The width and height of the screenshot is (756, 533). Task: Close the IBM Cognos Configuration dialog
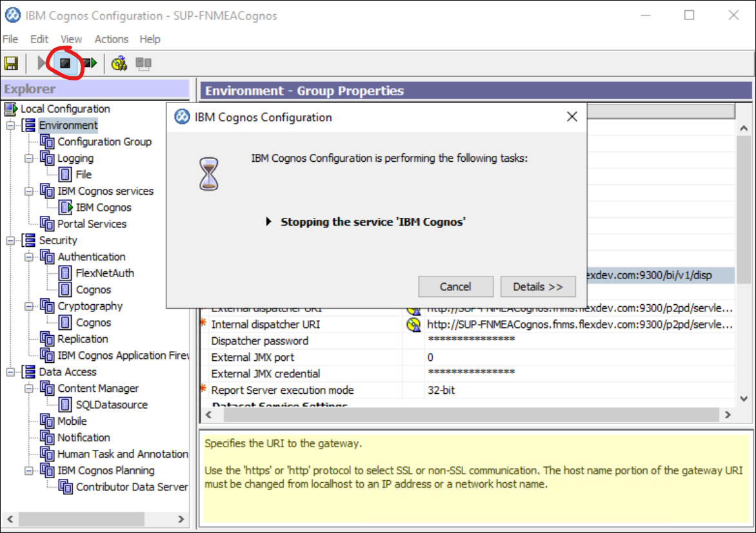572,117
